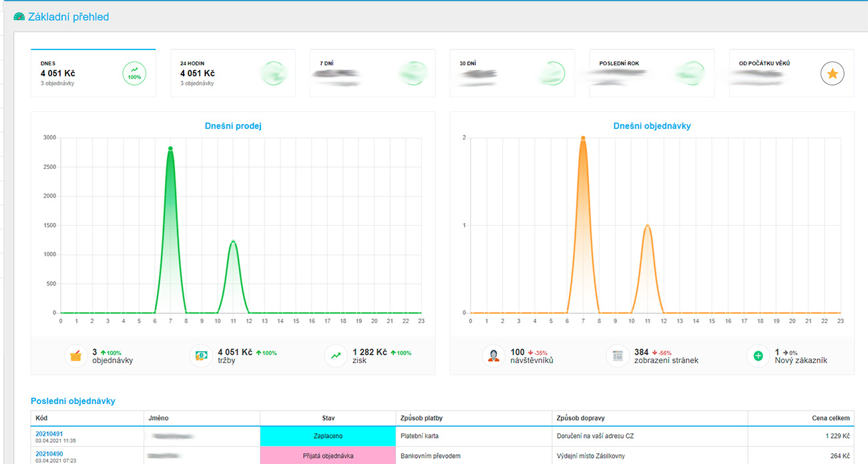
Task: Click the page views zobrazení stránek icon
Action: click(x=618, y=356)
